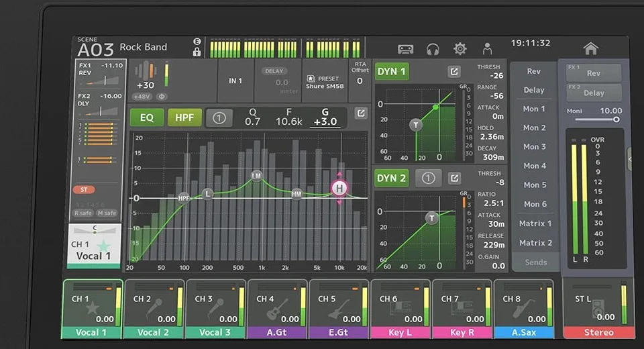Open the DYN 1 popup window icon
The image size is (644, 349).
point(454,72)
